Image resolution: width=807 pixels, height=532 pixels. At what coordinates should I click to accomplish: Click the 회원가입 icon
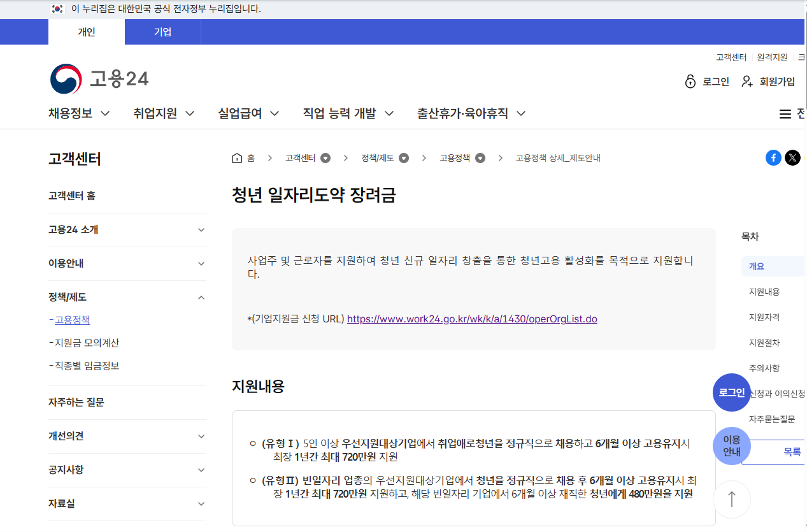[x=746, y=82]
